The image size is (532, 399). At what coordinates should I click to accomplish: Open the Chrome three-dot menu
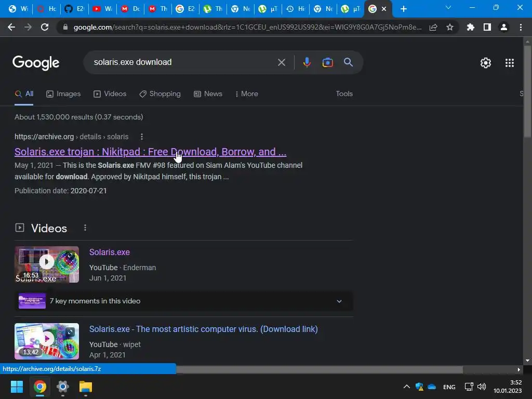point(521,27)
